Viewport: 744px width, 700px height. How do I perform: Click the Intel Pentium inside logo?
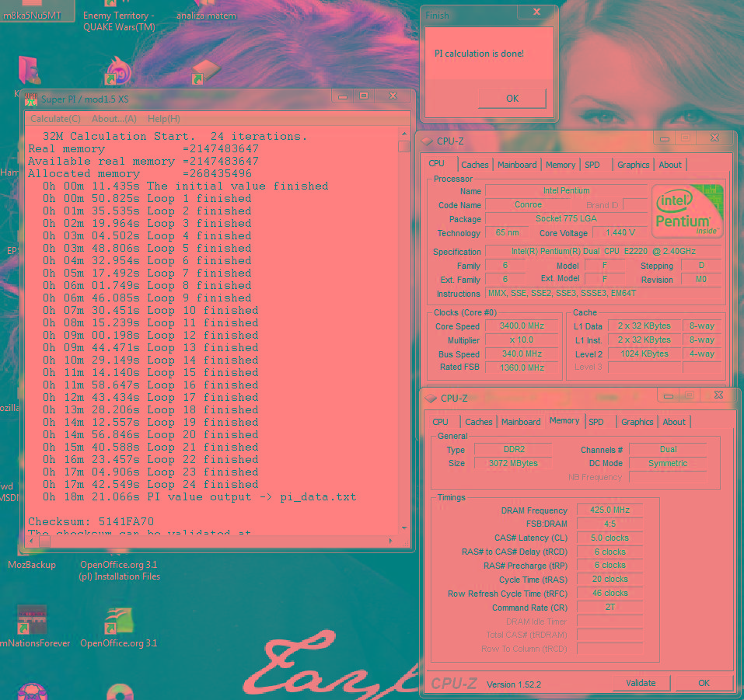click(x=687, y=211)
